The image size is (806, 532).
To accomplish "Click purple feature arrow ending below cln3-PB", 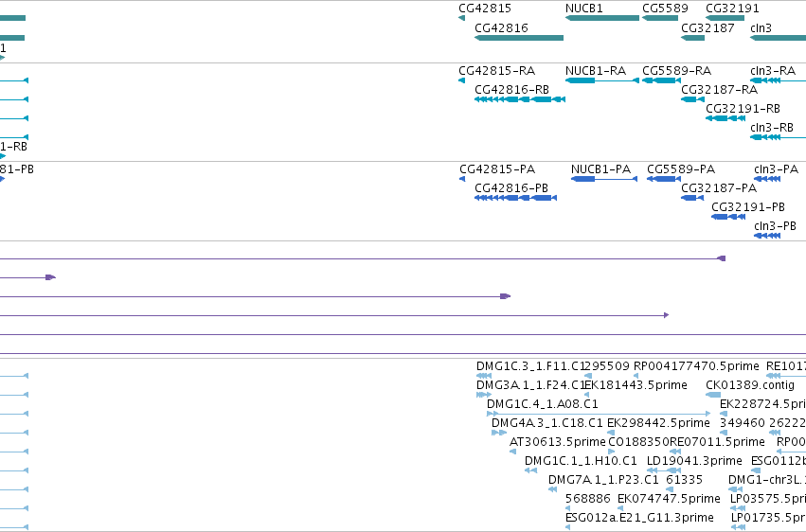I will pyautogui.click(x=721, y=258).
